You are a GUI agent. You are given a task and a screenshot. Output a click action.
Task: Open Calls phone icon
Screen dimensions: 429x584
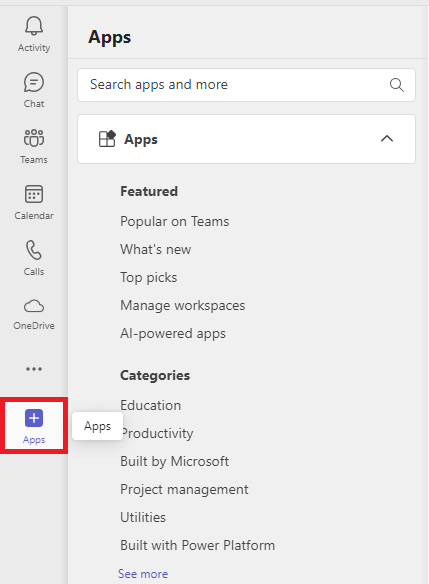(x=34, y=250)
